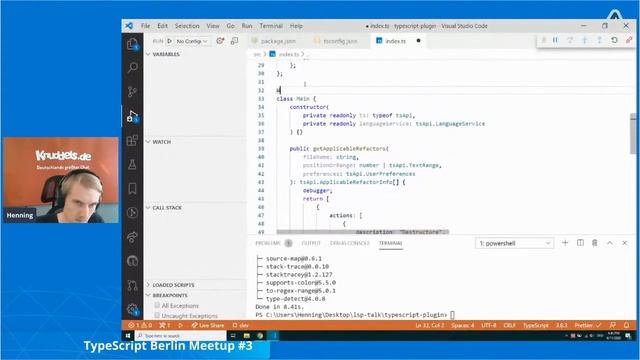Open the Test beaker view
The image size is (640, 360).
click(x=132, y=164)
